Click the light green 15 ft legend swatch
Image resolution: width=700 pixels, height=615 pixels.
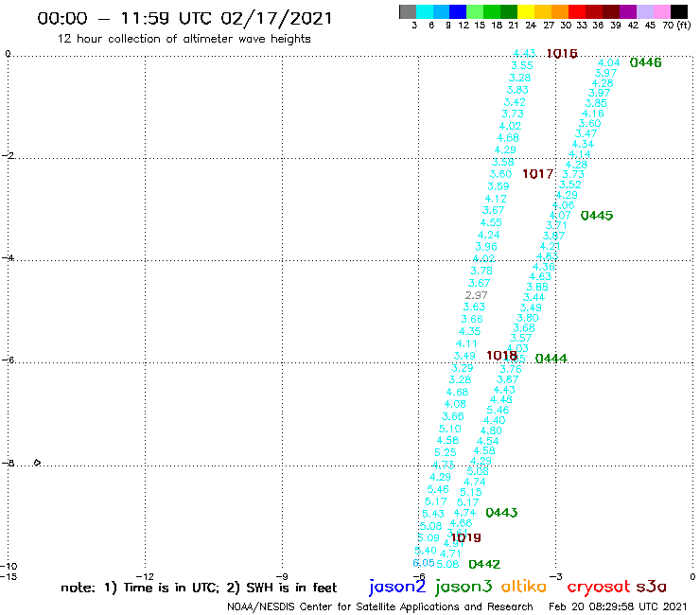475,11
